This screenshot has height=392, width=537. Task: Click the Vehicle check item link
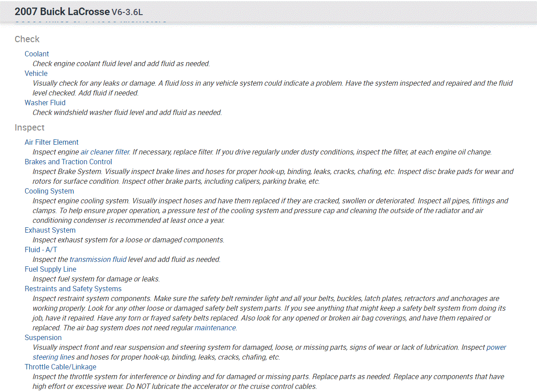point(36,73)
